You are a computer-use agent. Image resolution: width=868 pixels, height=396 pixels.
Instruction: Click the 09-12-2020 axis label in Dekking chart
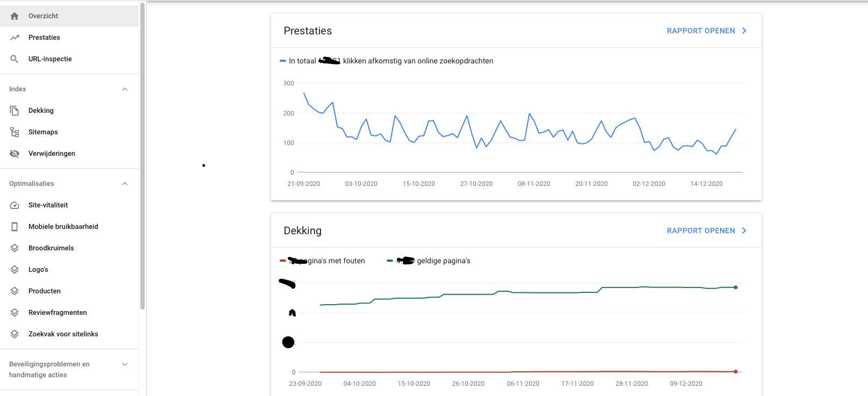pyautogui.click(x=686, y=384)
